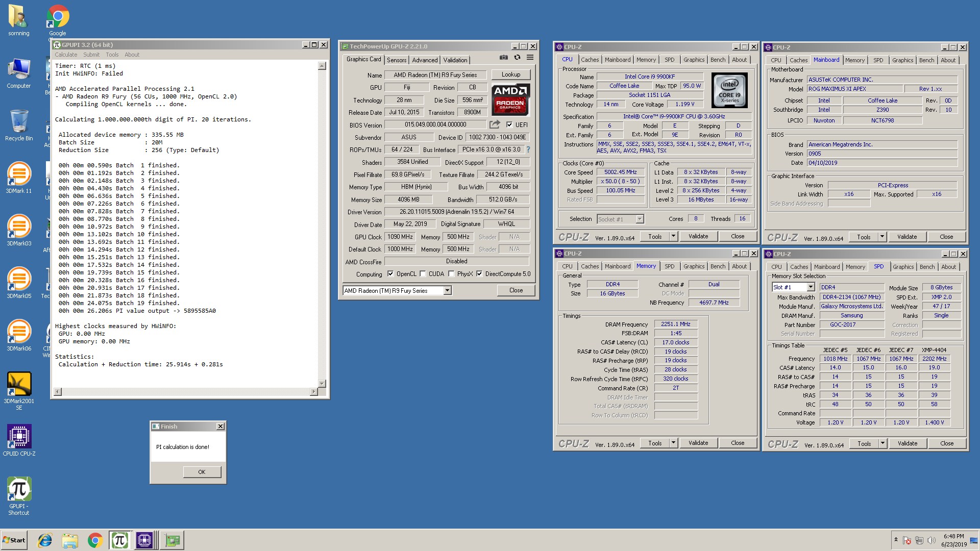Click the GPU-Z refresh icon
Screen dimensions: 980x551
point(517,58)
